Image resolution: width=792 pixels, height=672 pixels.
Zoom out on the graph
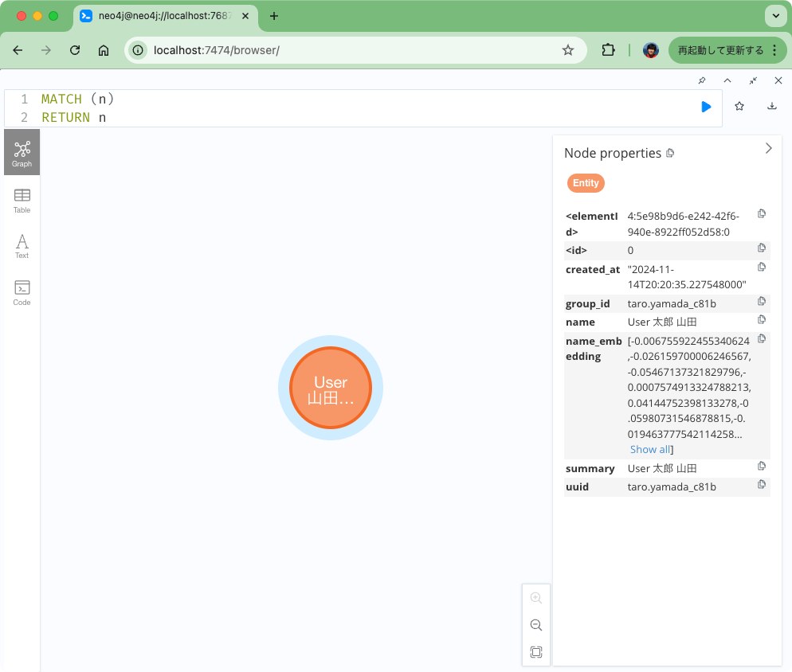pos(536,625)
